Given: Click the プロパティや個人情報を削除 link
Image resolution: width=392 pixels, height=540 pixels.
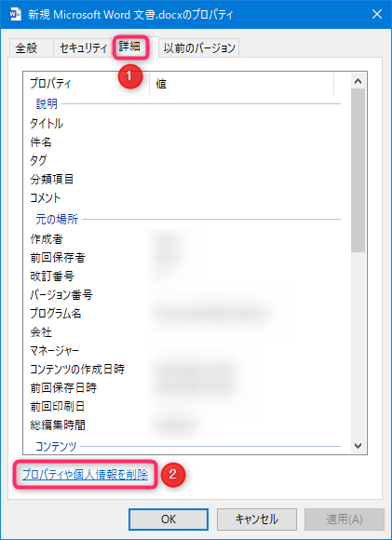Looking at the screenshot, I should pyautogui.click(x=85, y=475).
